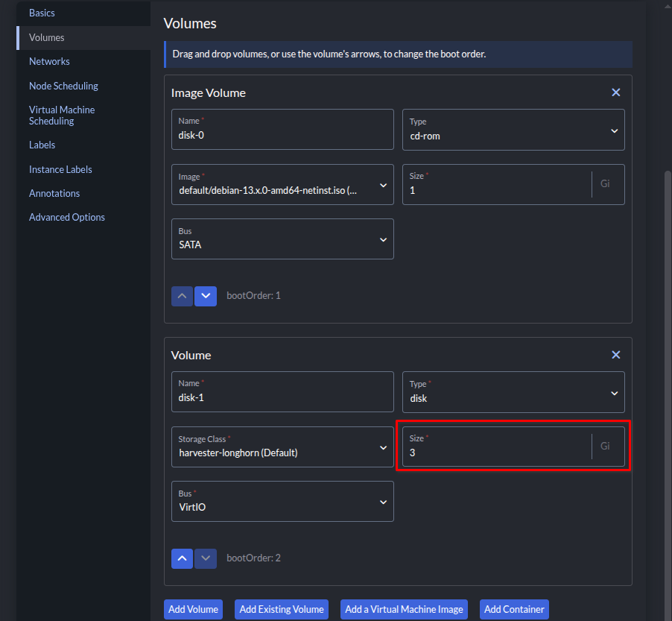Switch to the Basics tab
Viewport: 672px width, 621px height.
tap(42, 13)
